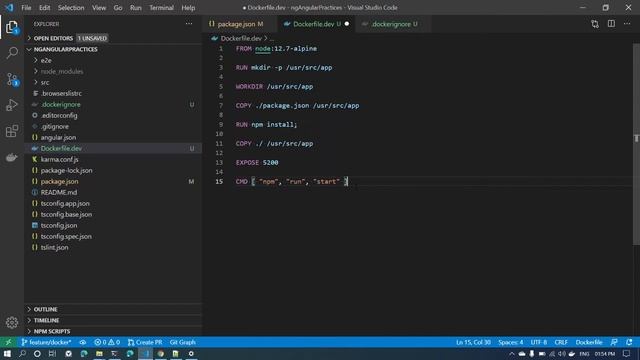Click the feedback icon in status bar
Viewport: 640px width, 360px height.
tap(614, 342)
